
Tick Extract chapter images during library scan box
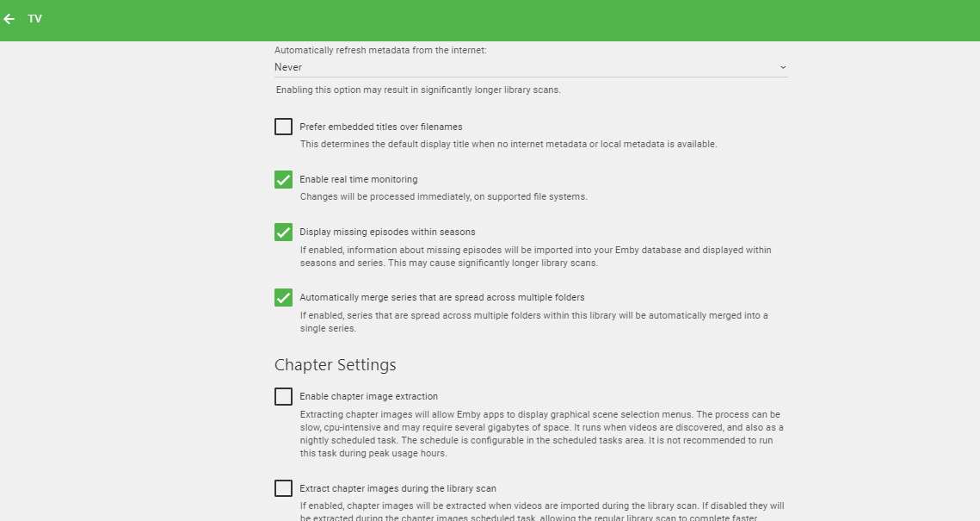point(283,488)
